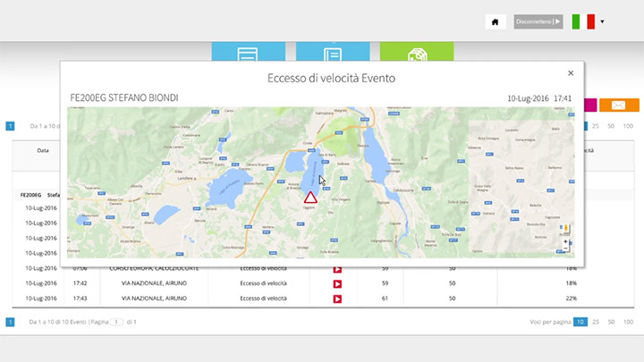644x362 pixels.
Task: Close the Eccesso di velocità Evento dialog
Action: point(571,73)
